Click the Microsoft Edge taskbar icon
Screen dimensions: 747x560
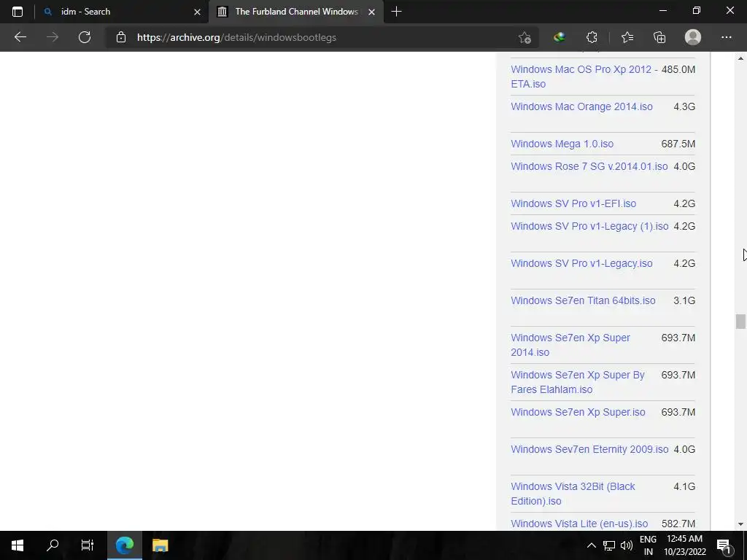coord(124,545)
